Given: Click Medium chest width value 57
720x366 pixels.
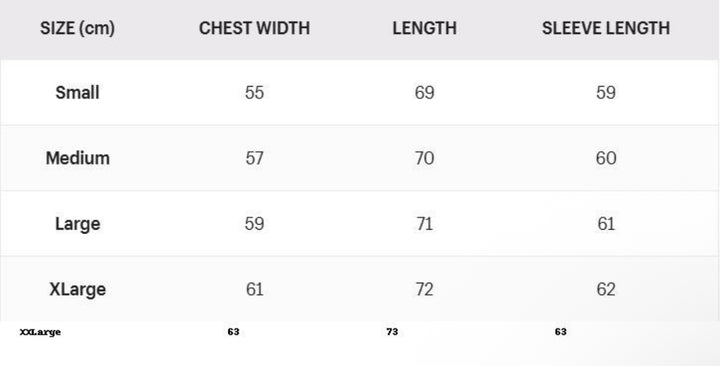Looking at the screenshot, I should point(254,158).
